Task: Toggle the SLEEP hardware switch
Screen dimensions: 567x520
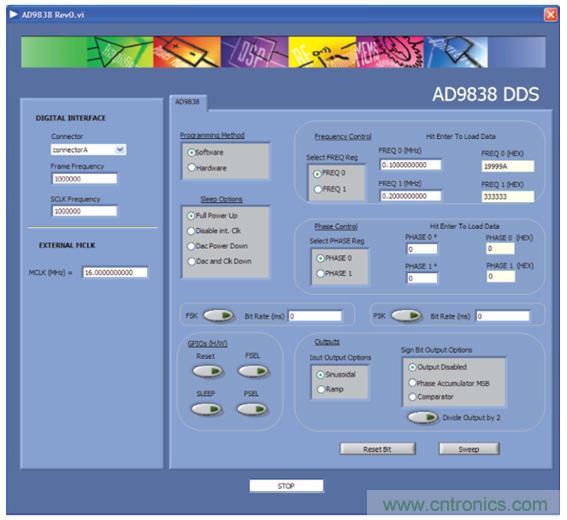Action: pyautogui.click(x=207, y=409)
